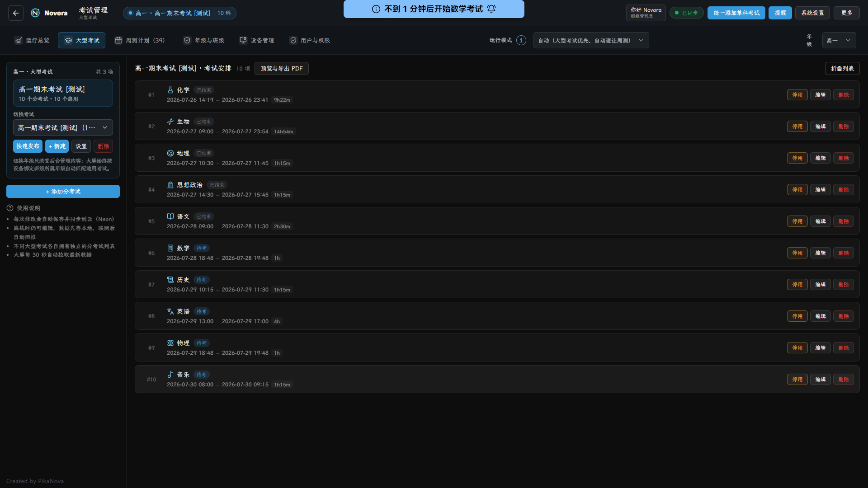The height and width of the screenshot is (488, 868).
Task: Delete the 英语 exam entry
Action: pos(843,316)
